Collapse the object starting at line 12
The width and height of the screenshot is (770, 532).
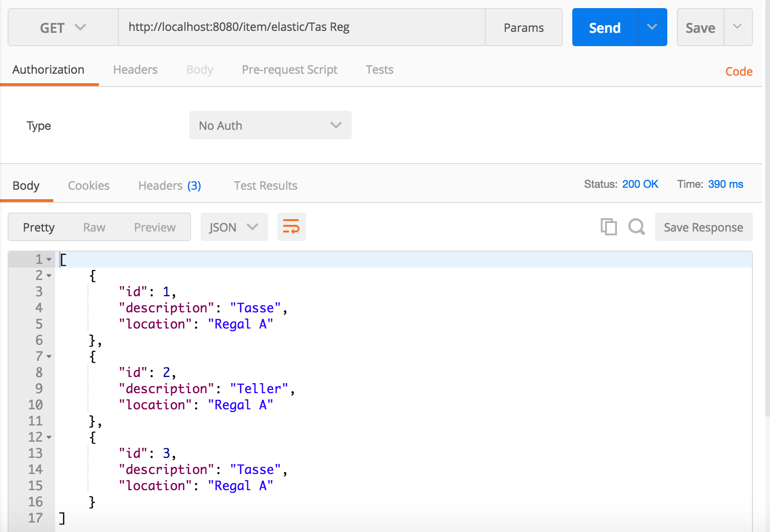49,437
